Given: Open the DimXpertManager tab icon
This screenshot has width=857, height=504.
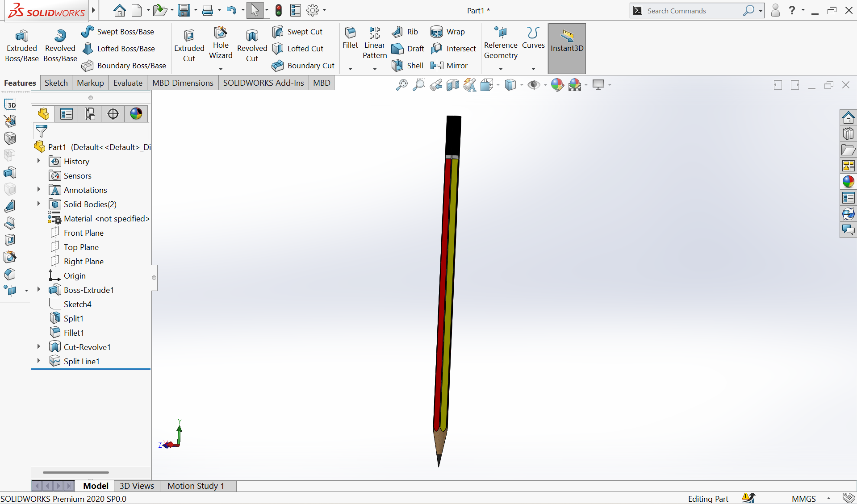Looking at the screenshot, I should tap(113, 114).
